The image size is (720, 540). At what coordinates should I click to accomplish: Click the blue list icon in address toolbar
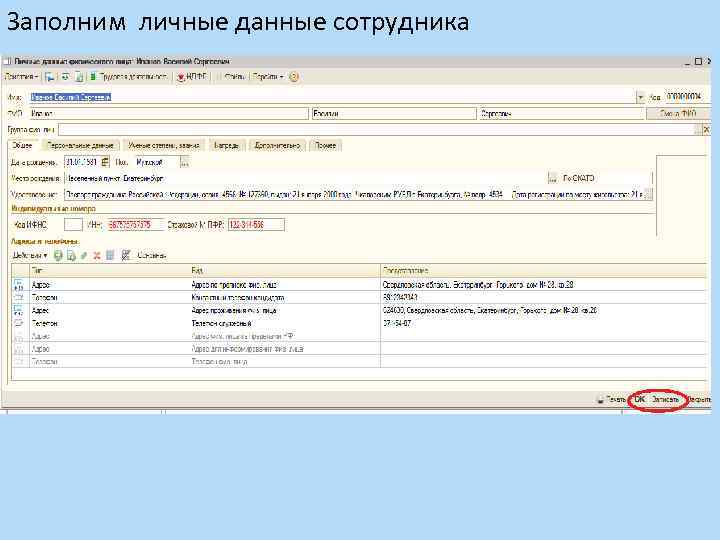coord(110,255)
